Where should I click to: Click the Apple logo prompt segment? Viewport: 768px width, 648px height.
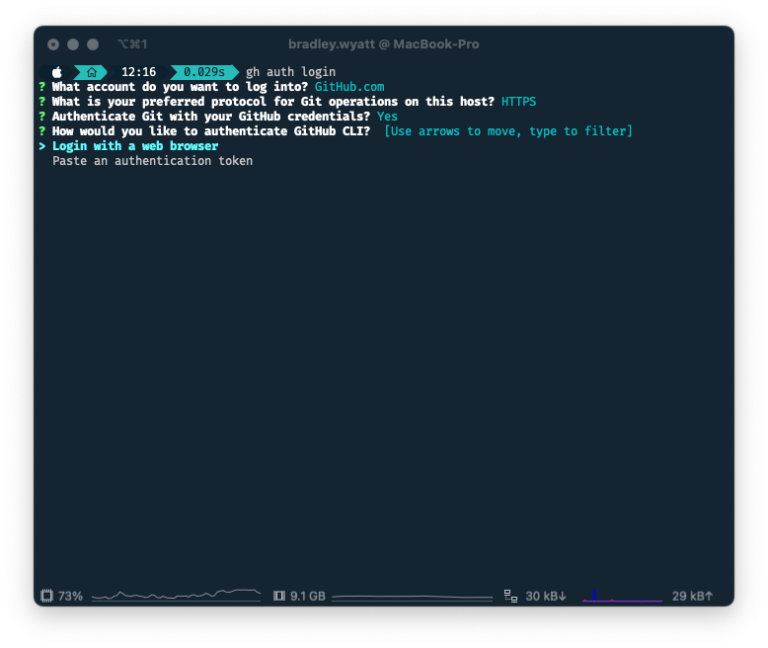[57, 72]
